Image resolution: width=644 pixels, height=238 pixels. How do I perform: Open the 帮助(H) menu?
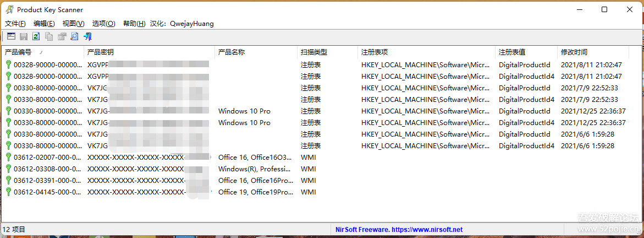(x=134, y=24)
